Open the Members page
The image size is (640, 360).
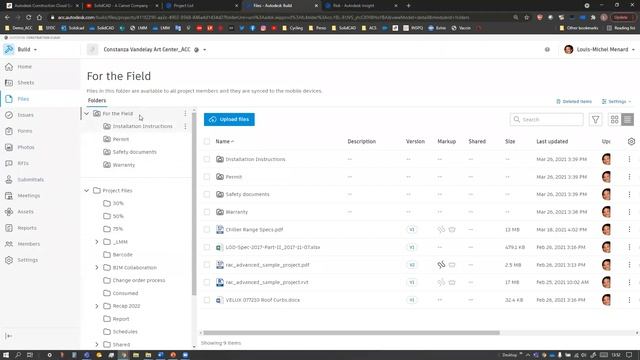(x=29, y=244)
